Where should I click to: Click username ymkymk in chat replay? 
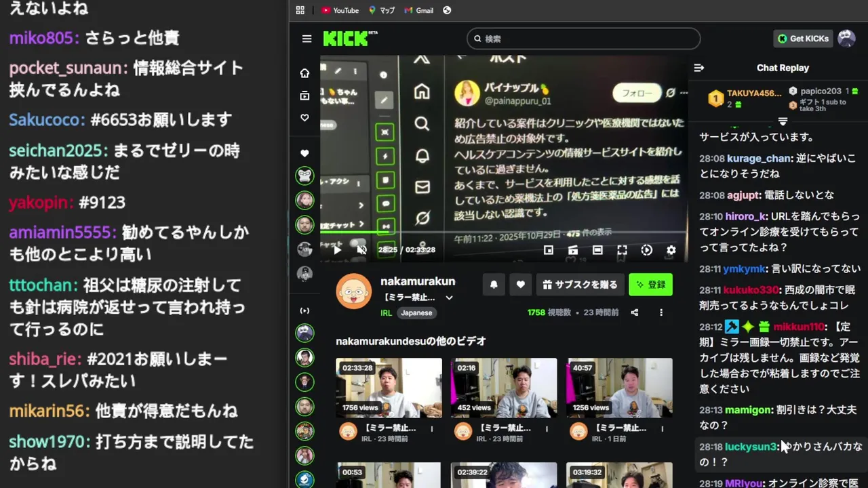[744, 268]
